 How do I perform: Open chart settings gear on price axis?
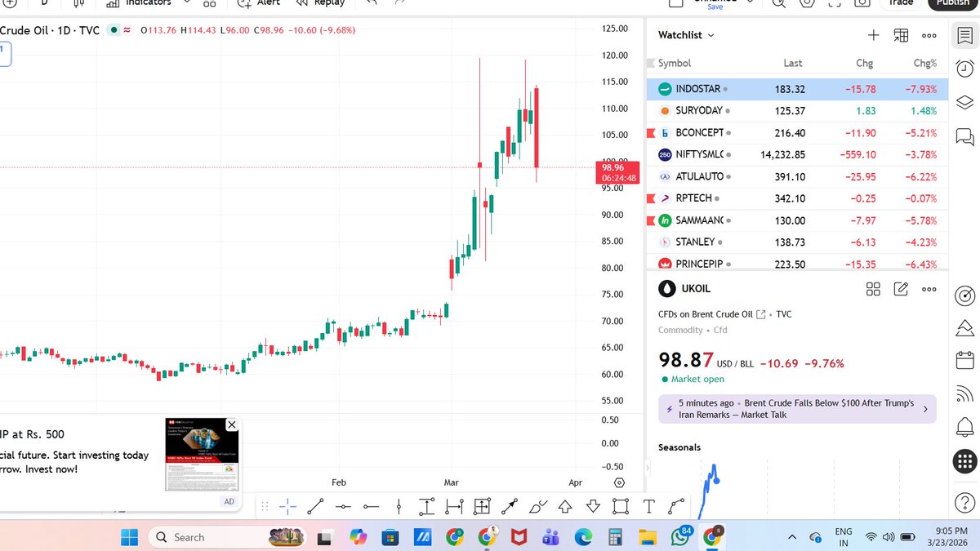coord(619,482)
